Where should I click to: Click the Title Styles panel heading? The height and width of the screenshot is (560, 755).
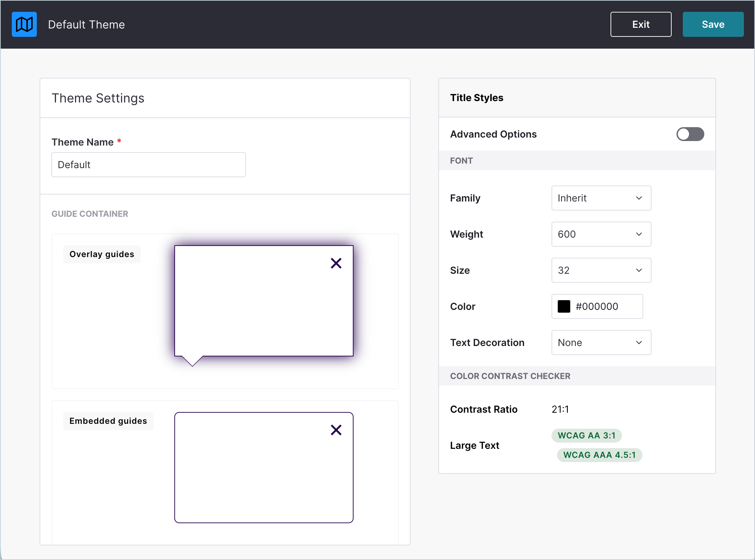[x=476, y=98]
